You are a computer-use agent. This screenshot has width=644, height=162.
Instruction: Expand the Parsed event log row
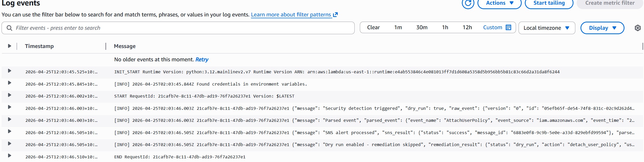[x=9, y=119]
